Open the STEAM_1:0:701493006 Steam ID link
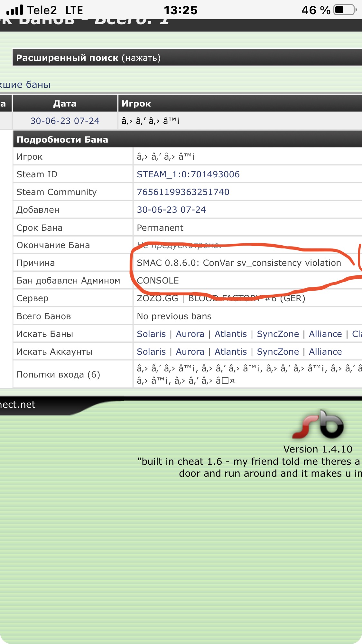Viewport: 362px width, 644px height. point(188,174)
